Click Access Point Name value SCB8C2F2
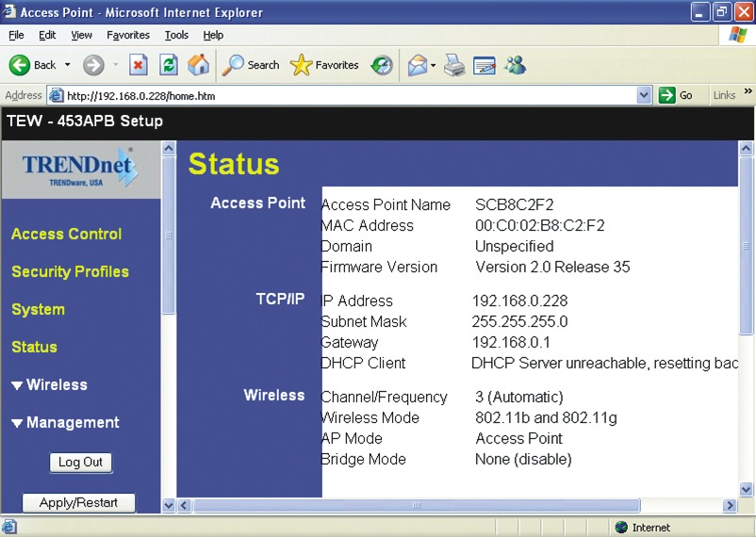The width and height of the screenshot is (756, 537). (x=514, y=204)
